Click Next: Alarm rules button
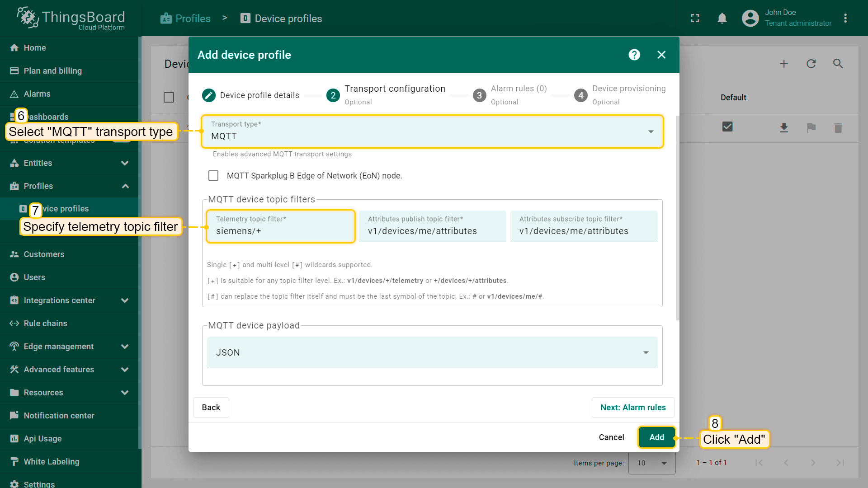 coord(632,408)
